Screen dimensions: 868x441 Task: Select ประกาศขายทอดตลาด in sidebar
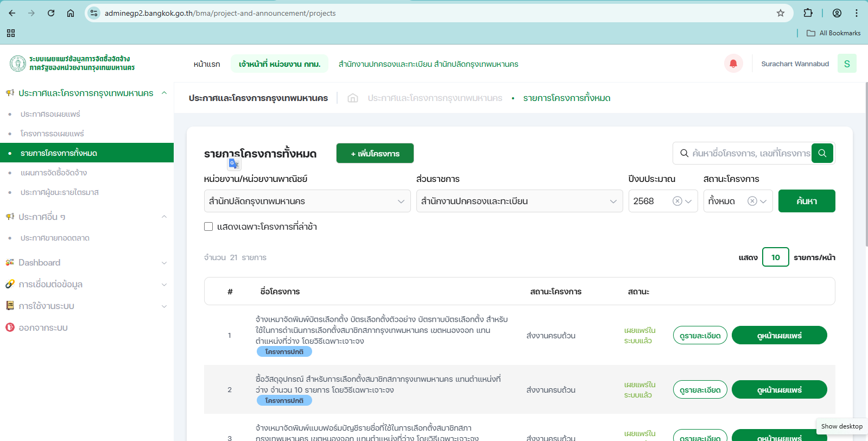point(55,238)
